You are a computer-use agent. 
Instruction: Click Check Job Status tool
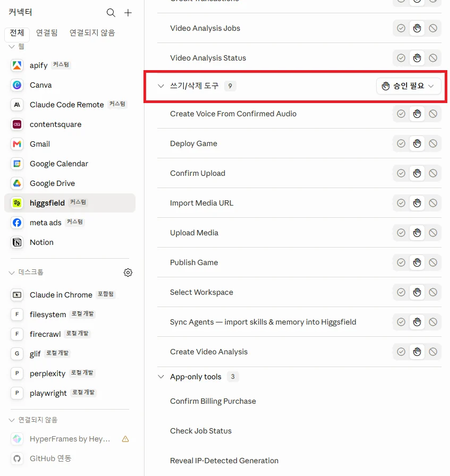pyautogui.click(x=201, y=431)
